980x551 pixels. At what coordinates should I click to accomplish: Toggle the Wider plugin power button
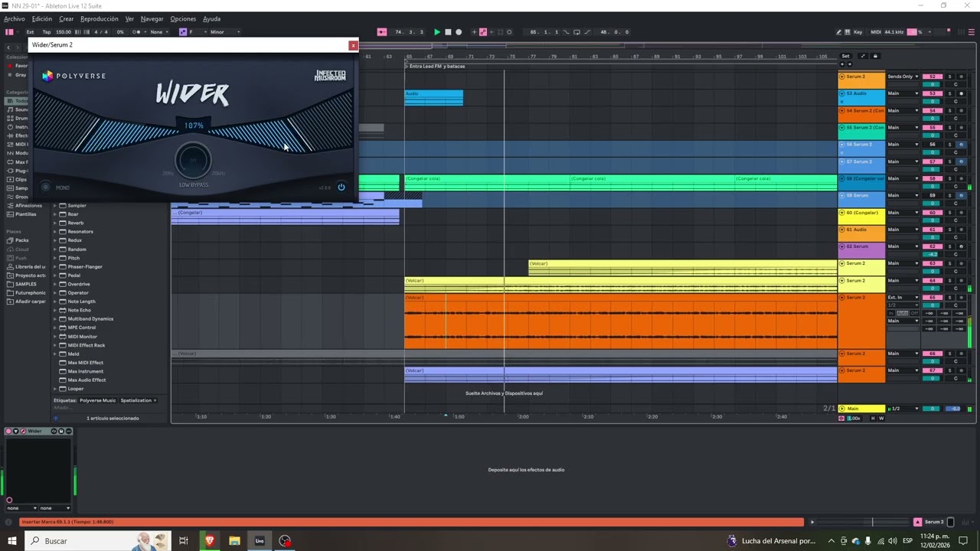click(x=341, y=187)
